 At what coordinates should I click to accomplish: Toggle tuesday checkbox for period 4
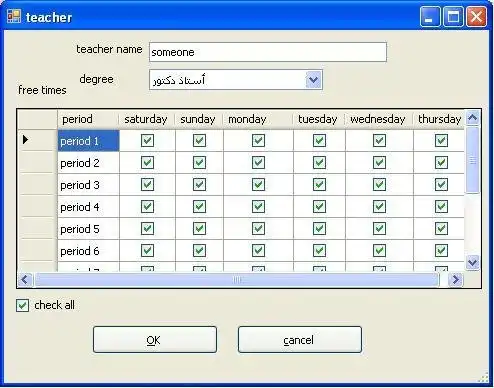coord(319,206)
